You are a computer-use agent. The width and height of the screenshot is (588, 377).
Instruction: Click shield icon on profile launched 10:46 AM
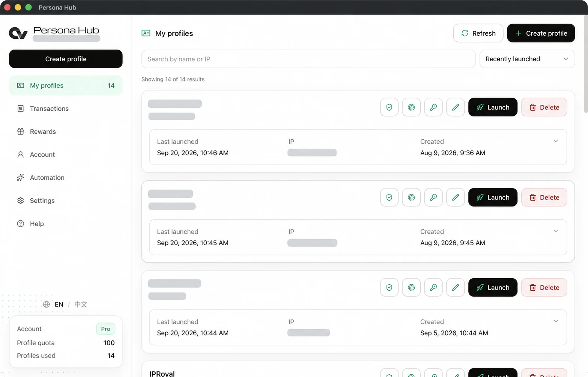[x=389, y=107]
